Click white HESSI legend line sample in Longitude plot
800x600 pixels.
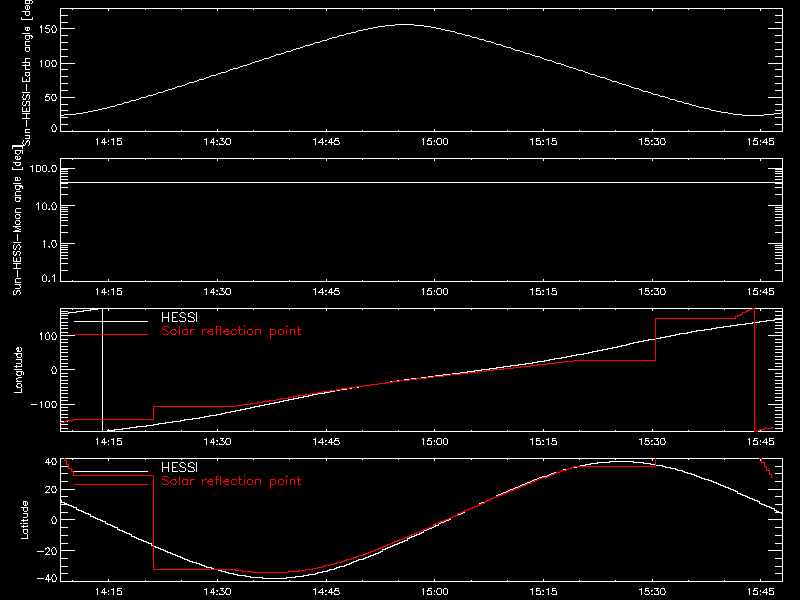click(111, 321)
